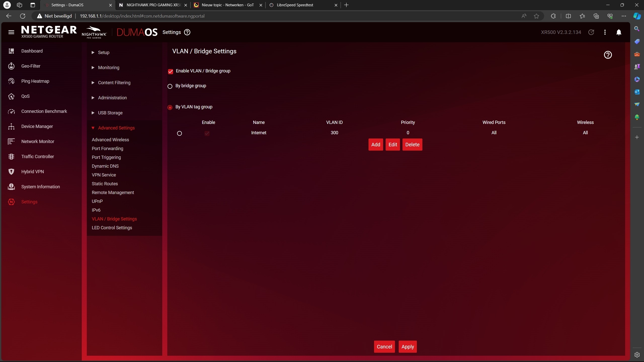Expand the Administration section

click(112, 98)
